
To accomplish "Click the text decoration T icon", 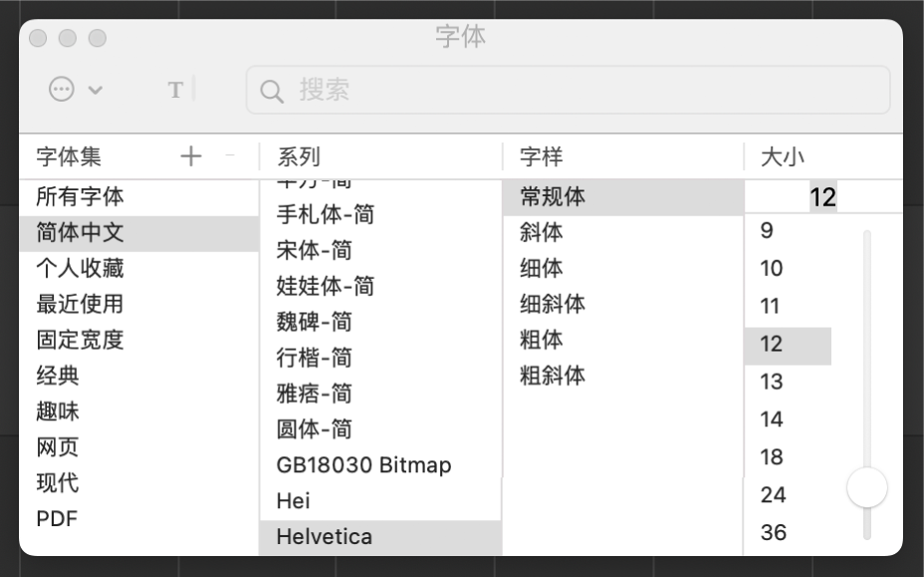I will pos(175,89).
